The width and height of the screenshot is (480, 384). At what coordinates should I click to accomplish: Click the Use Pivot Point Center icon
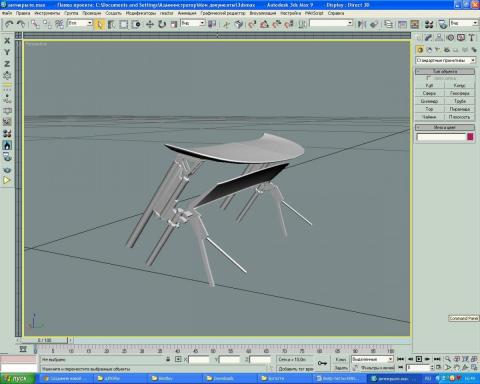point(212,24)
